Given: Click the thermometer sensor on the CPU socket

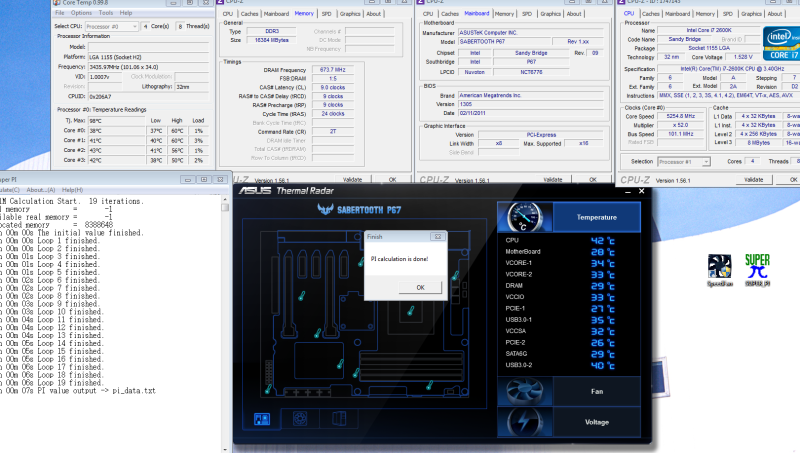Looking at the screenshot, I should 410,310.
